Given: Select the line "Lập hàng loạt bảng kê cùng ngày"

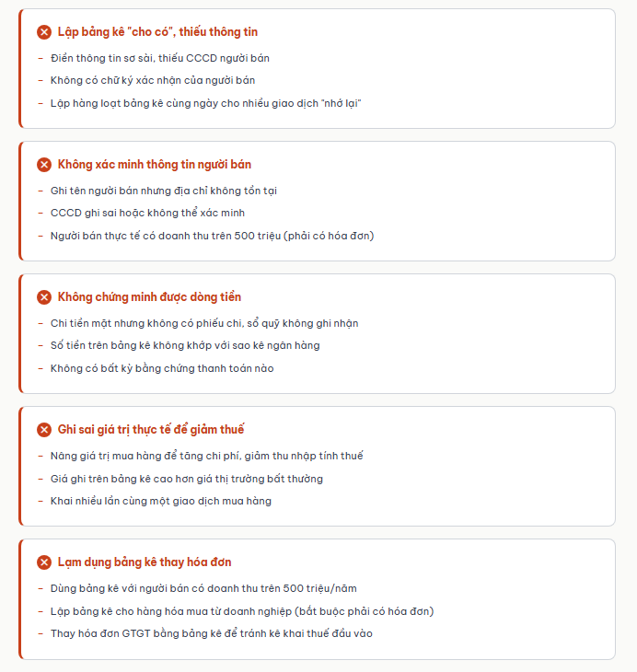Looking at the screenshot, I should tap(205, 103).
